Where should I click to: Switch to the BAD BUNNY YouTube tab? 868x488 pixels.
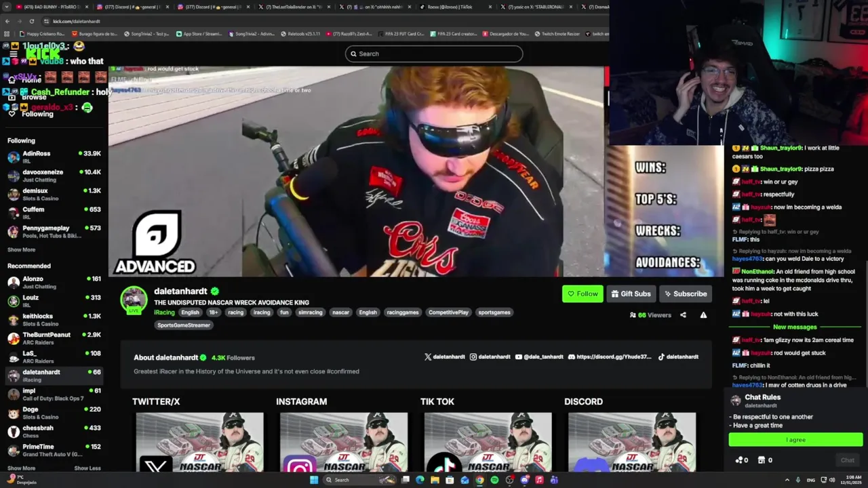pos(53,7)
